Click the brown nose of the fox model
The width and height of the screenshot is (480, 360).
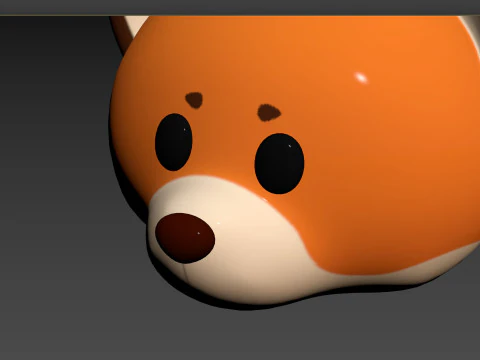point(185,238)
